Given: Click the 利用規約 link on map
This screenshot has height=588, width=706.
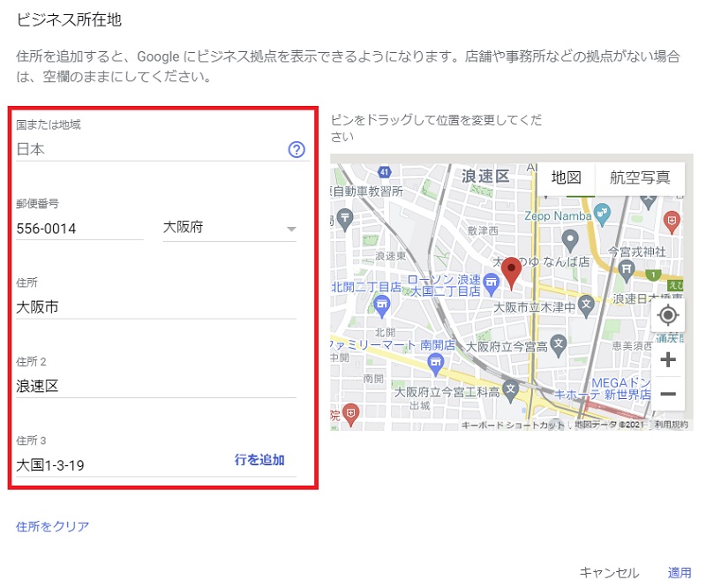Looking at the screenshot, I should (671, 425).
